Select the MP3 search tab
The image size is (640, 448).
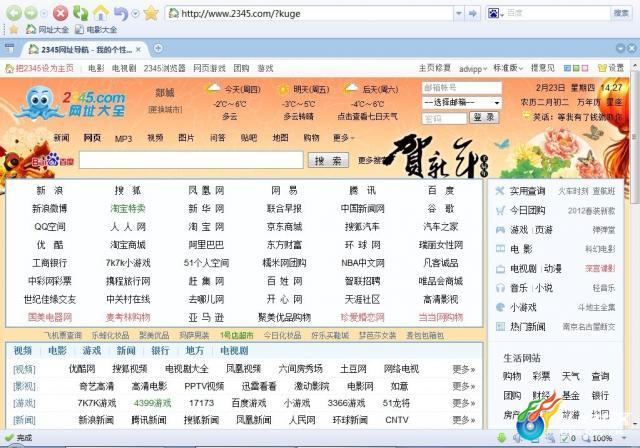[x=123, y=139]
